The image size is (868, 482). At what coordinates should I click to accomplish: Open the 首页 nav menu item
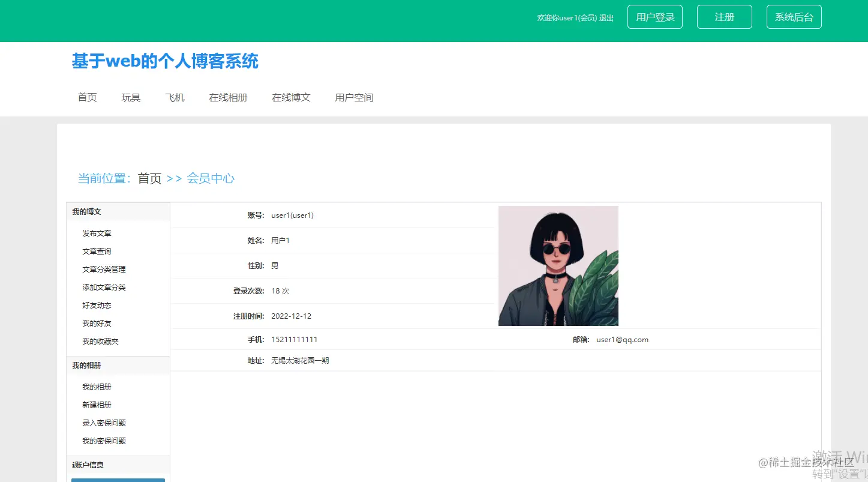click(x=88, y=97)
